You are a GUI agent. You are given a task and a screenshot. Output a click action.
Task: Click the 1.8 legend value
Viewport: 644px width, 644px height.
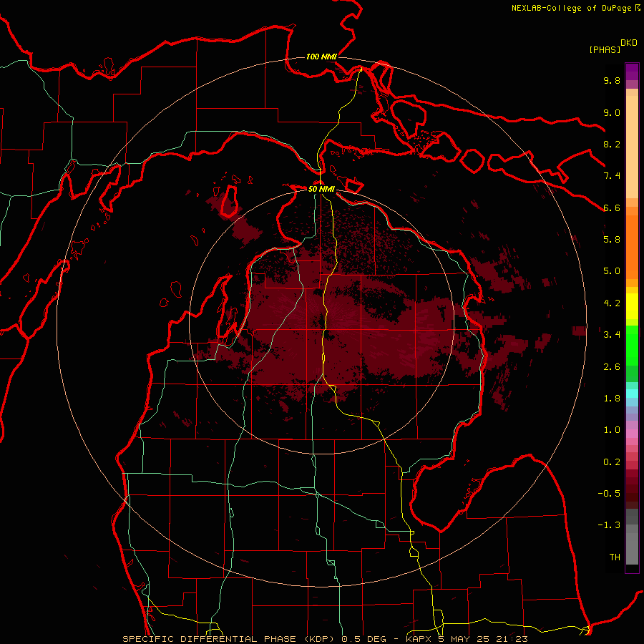[612, 399]
